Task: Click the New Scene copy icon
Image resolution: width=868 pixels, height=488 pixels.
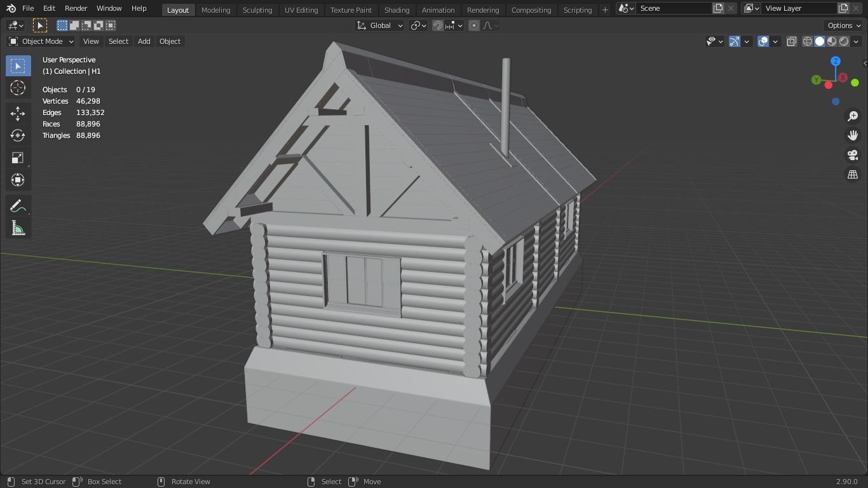Action: click(718, 8)
